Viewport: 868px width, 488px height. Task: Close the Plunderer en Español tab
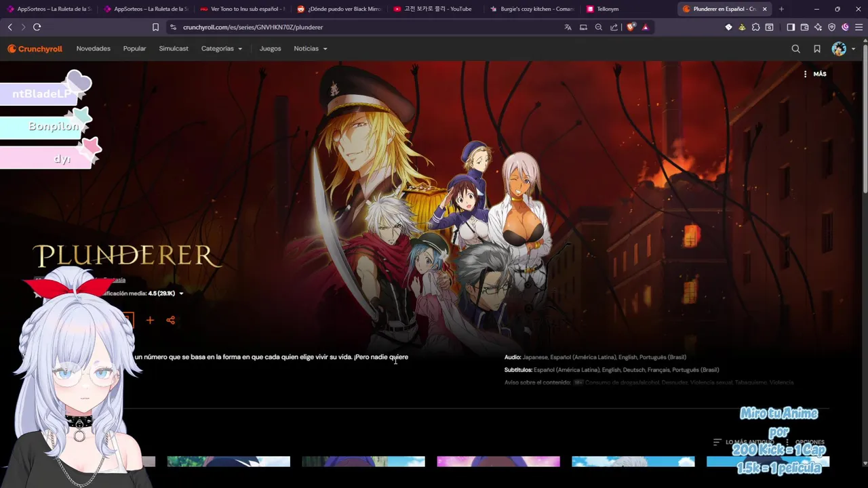point(765,9)
